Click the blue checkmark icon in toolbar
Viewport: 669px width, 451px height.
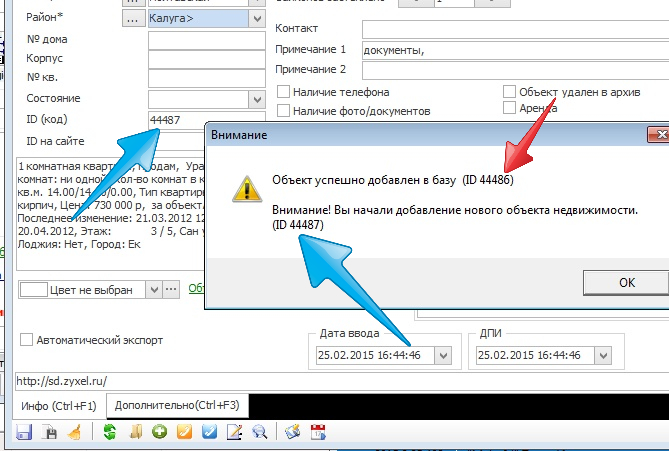209,433
